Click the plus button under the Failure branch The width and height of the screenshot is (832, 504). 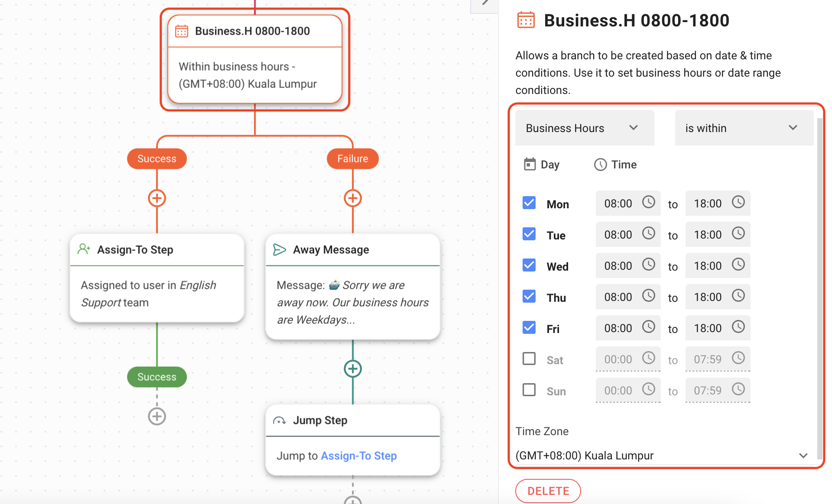(353, 198)
